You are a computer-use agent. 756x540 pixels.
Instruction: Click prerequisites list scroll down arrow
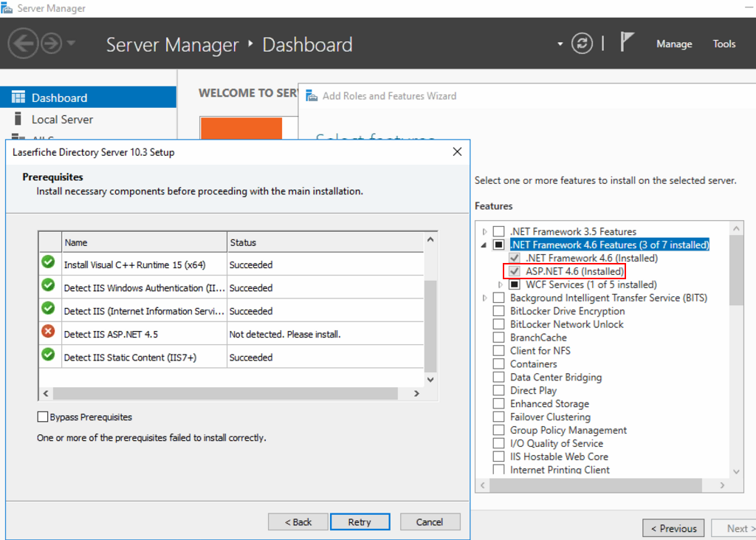[430, 379]
